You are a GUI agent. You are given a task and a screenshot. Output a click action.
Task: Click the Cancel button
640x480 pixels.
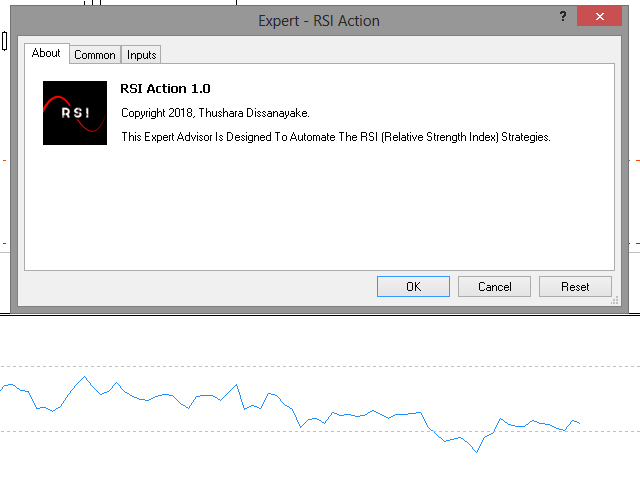494,287
